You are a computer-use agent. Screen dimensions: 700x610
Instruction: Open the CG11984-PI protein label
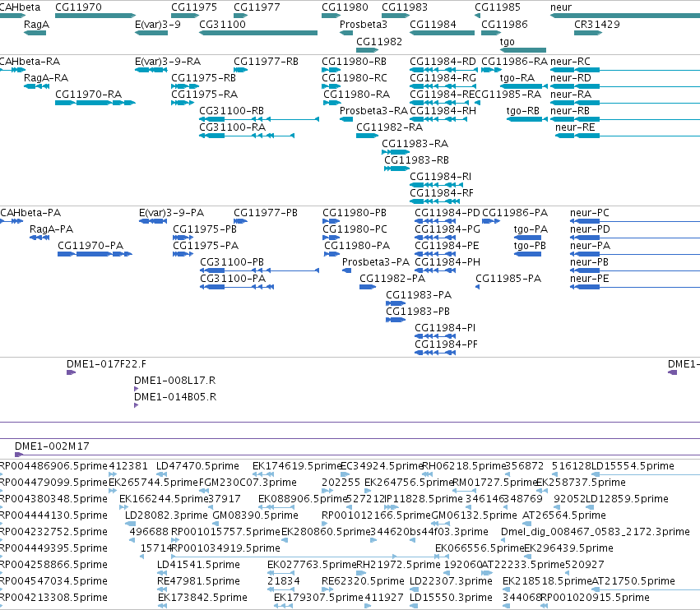[445, 328]
